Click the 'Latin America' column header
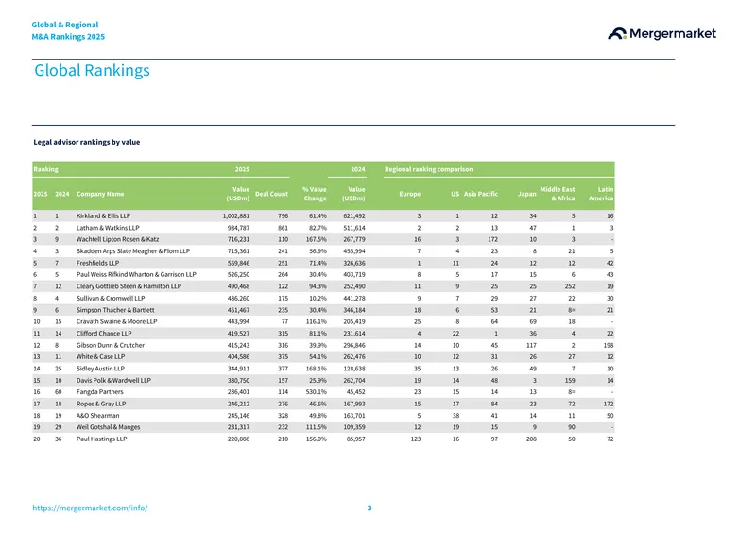Image resolution: width=756 pixels, height=534 pixels. pyautogui.click(x=601, y=194)
